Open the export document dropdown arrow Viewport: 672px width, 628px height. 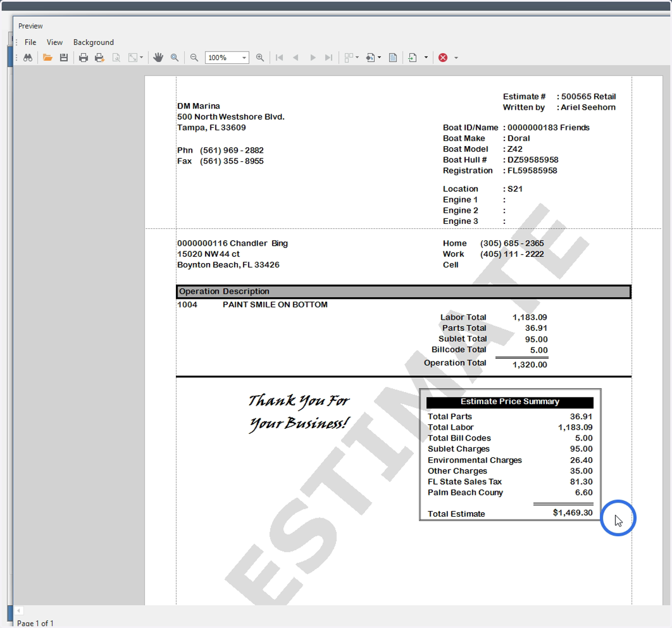click(x=426, y=58)
